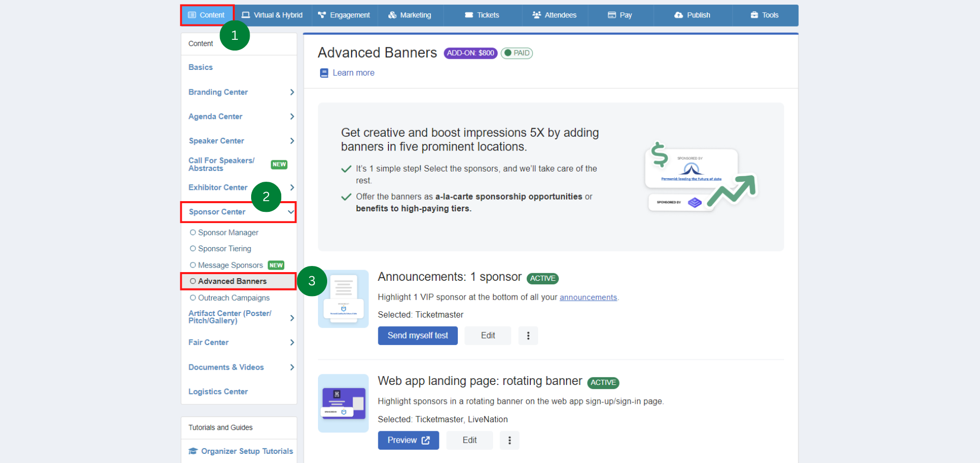Viewport: 980px width, 463px height.
Task: Select the Sponsor Tiering radio item
Action: pos(193,249)
